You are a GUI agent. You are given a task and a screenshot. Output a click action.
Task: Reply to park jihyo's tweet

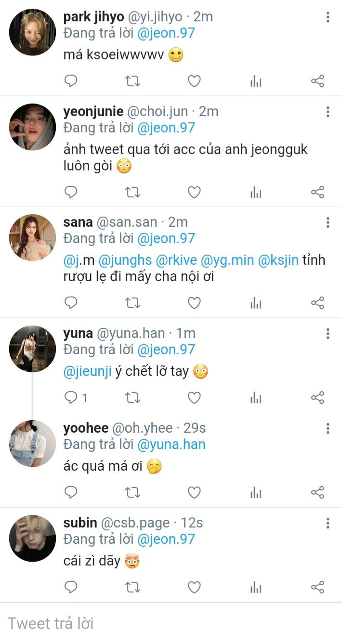(71, 81)
